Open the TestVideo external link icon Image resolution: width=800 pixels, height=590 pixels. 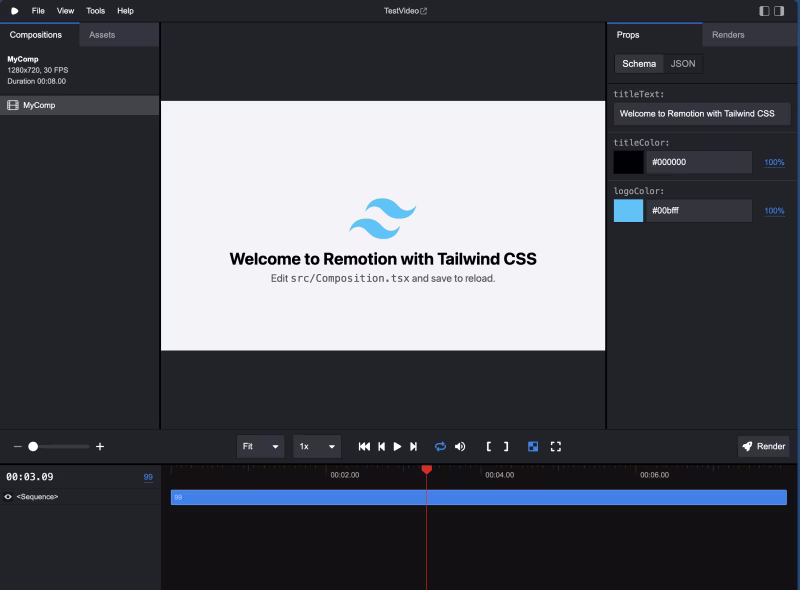click(x=423, y=11)
